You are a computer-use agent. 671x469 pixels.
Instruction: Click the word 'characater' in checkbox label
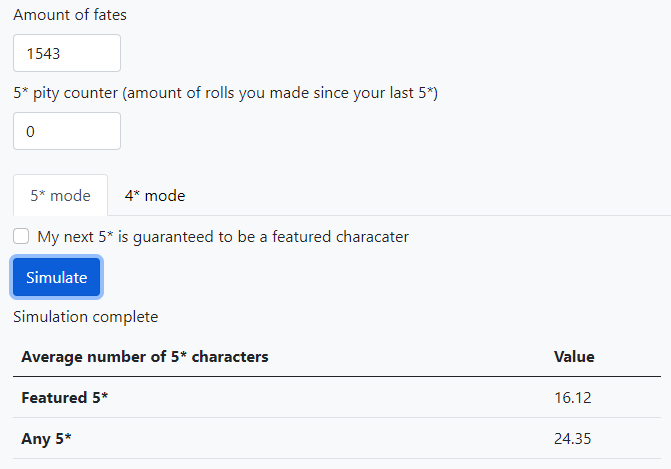pos(370,237)
